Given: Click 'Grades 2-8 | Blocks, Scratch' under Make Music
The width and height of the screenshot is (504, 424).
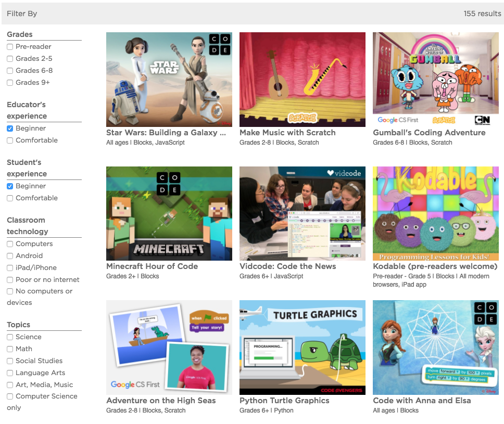Looking at the screenshot, I should click(279, 143).
